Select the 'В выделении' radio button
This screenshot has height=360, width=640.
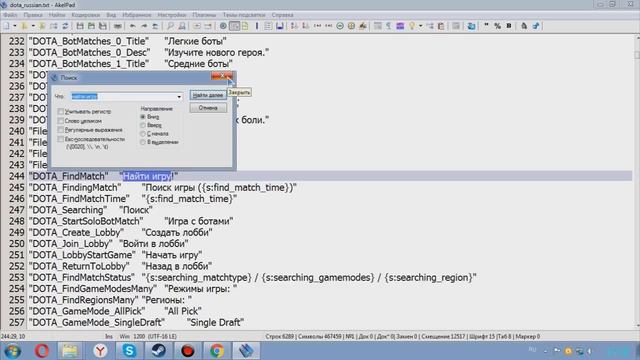[x=143, y=142]
